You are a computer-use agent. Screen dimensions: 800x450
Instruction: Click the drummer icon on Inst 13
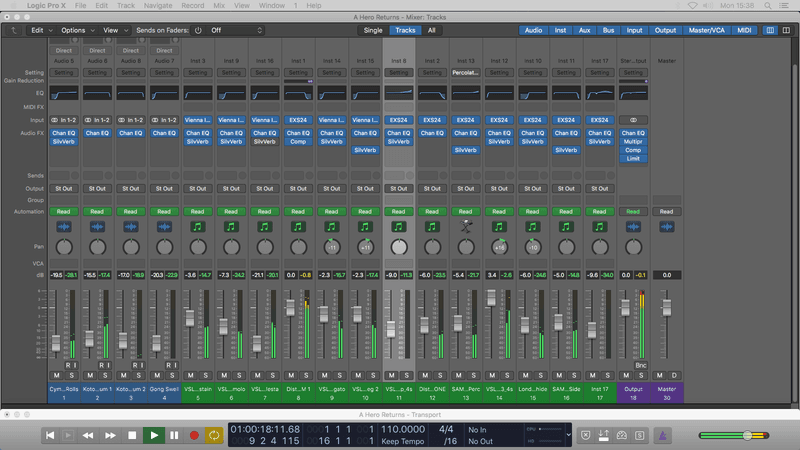click(x=465, y=226)
